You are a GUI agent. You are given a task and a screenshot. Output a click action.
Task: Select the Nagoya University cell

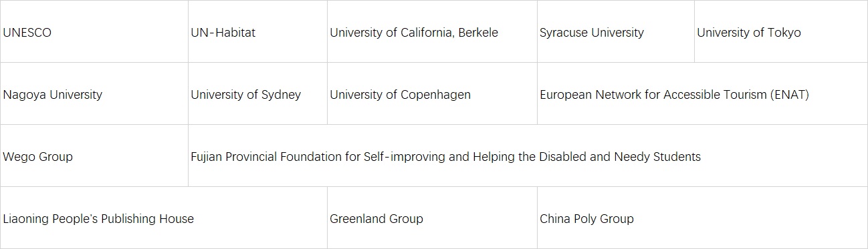click(94, 94)
